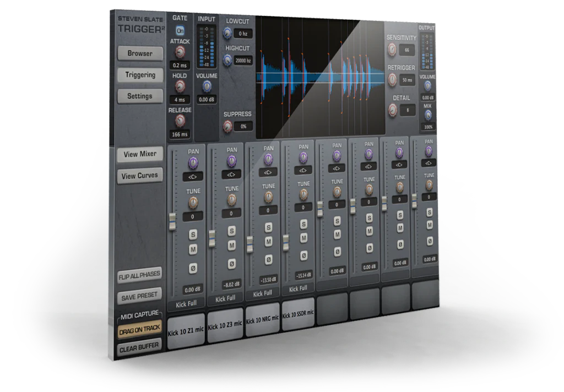Click Pan knob on Kick 10 Z1 channel
The width and height of the screenshot is (564, 392).
click(x=193, y=163)
